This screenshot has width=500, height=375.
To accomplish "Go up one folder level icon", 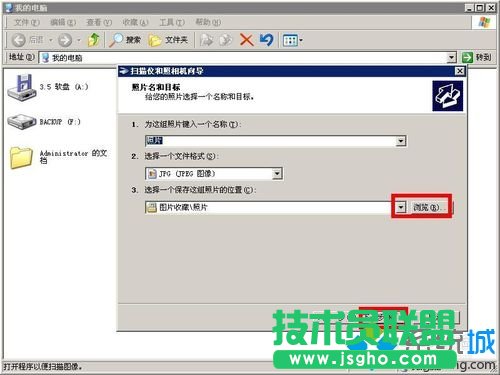I will 94,40.
